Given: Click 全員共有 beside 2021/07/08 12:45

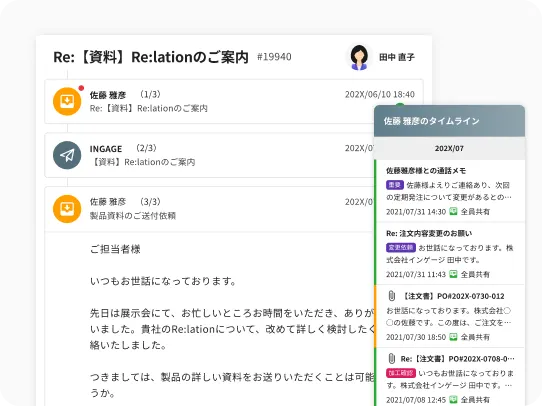Looking at the screenshot, I should pos(475,400).
